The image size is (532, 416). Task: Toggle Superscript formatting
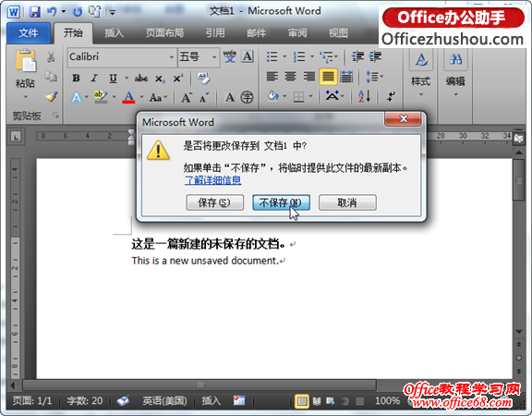tap(177, 78)
